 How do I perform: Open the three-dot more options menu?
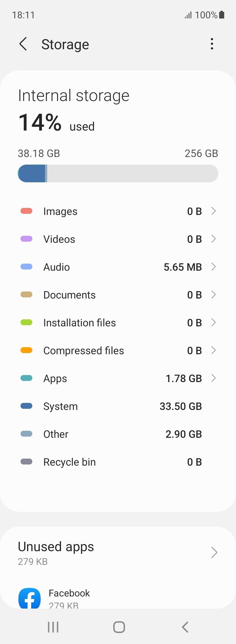(x=212, y=44)
